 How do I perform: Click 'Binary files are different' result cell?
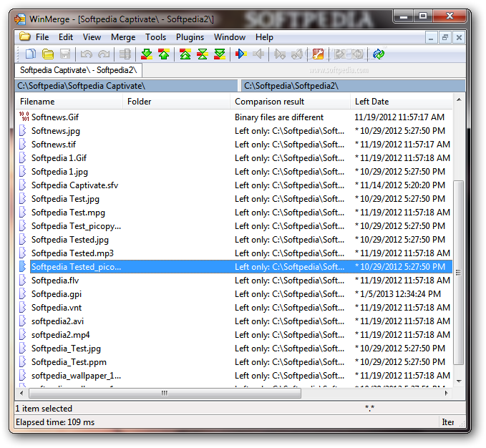279,117
